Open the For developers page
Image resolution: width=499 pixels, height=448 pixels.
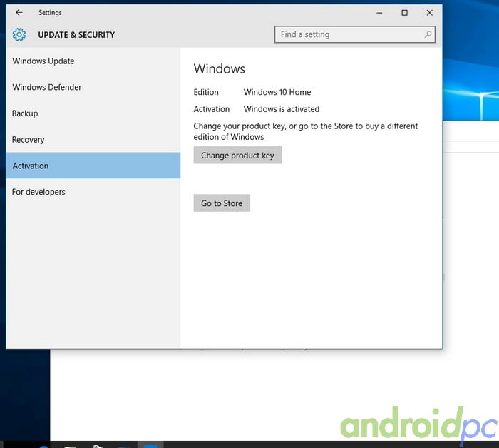(38, 192)
